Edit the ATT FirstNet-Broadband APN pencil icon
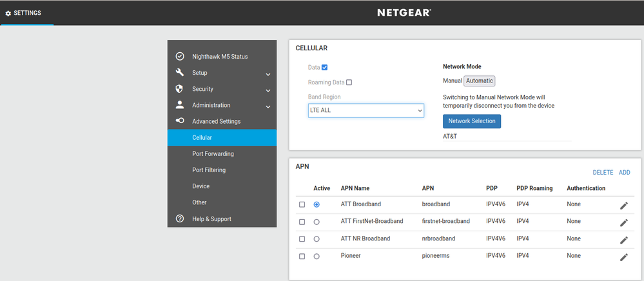 pyautogui.click(x=624, y=222)
